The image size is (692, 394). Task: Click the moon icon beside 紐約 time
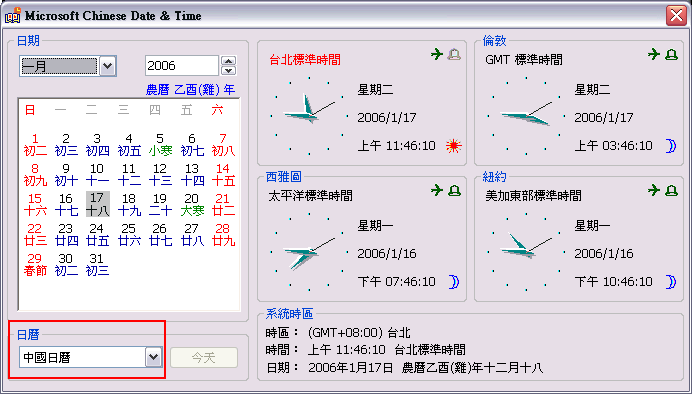[x=671, y=281]
